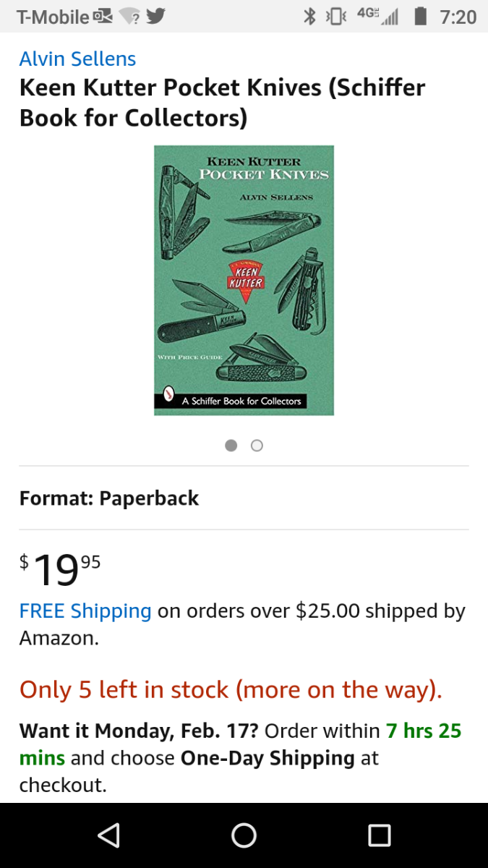Tap the Wi-Fi question mark status icon
This screenshot has height=868, width=488.
click(x=129, y=16)
